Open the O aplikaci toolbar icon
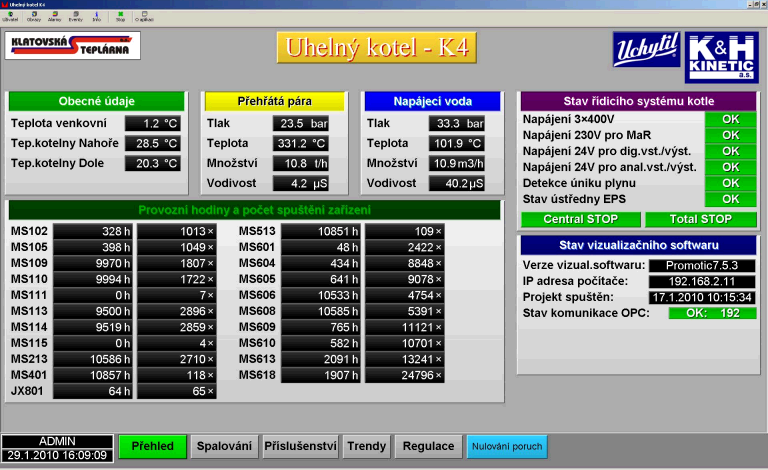The image size is (768, 470). [x=143, y=17]
